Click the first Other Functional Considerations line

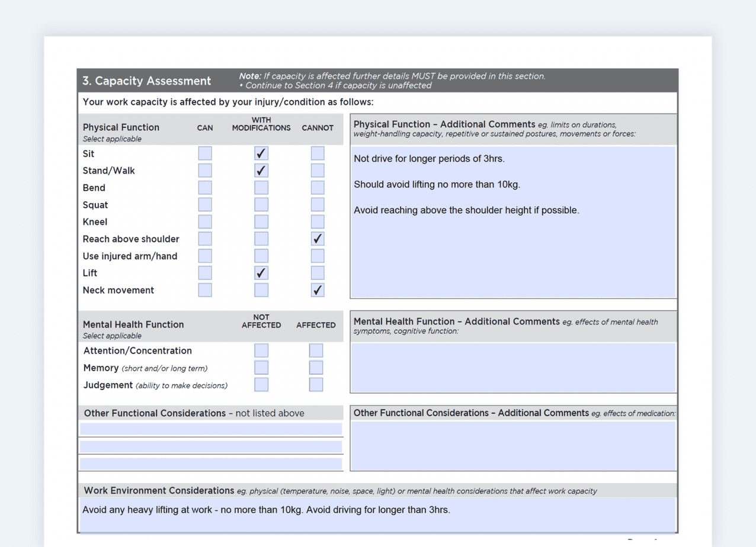[x=211, y=428]
